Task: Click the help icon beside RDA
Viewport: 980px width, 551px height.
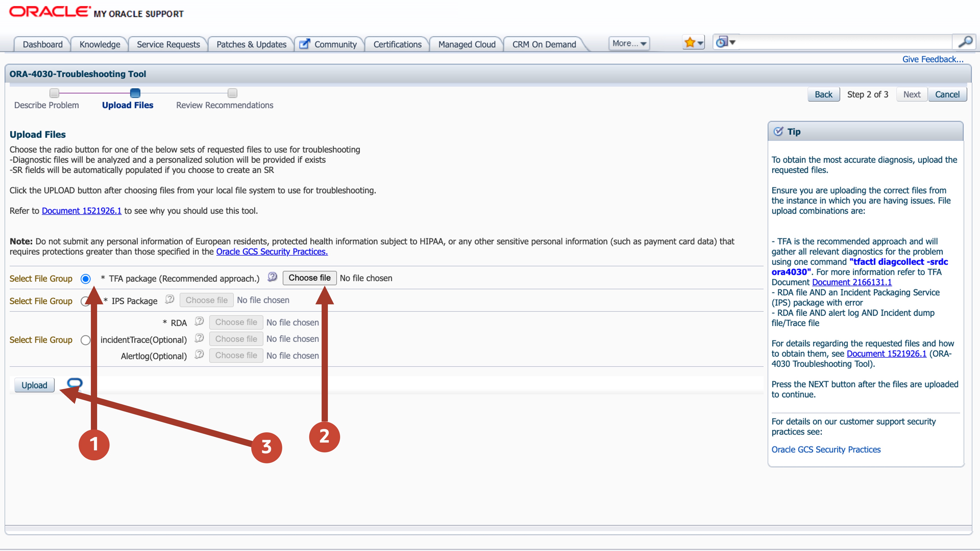Action: (199, 321)
